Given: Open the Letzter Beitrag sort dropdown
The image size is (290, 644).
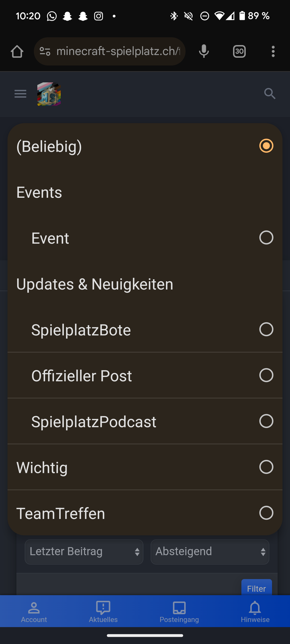Looking at the screenshot, I should click(x=84, y=552).
